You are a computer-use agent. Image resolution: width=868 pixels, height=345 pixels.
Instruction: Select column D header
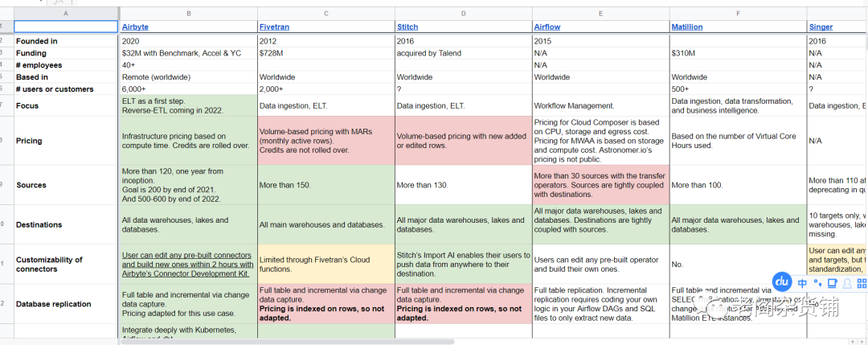tap(464, 14)
